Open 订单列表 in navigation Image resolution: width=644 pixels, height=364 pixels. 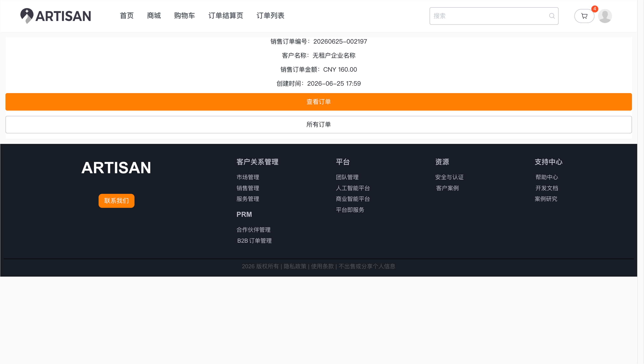pos(271,16)
